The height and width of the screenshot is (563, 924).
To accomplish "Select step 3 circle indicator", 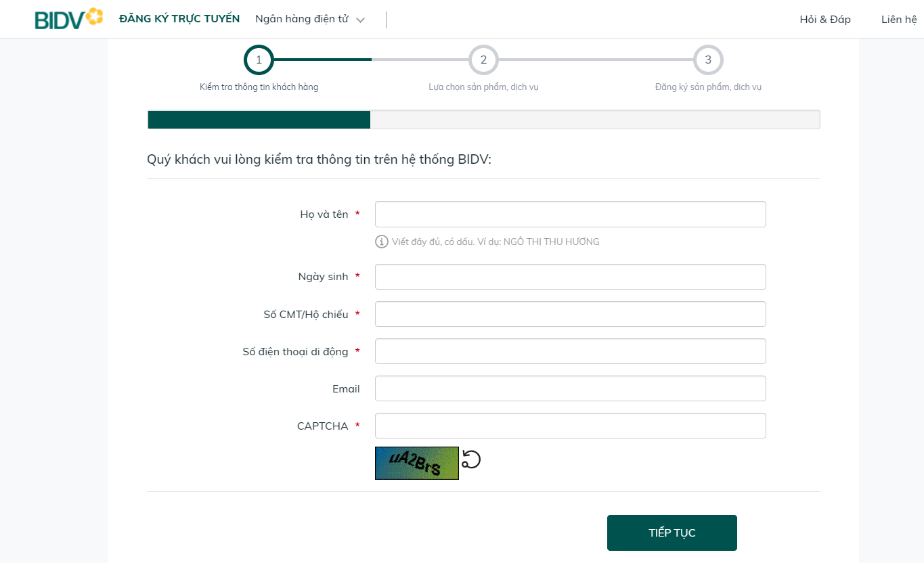I will point(708,60).
